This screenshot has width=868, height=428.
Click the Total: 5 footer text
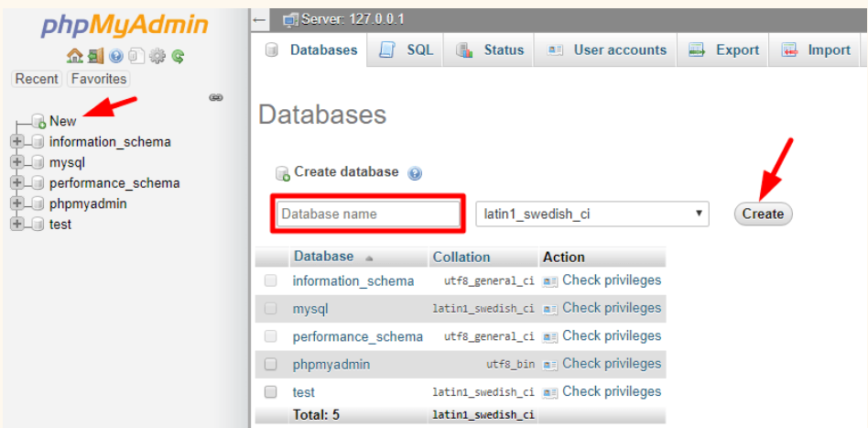tap(316, 414)
